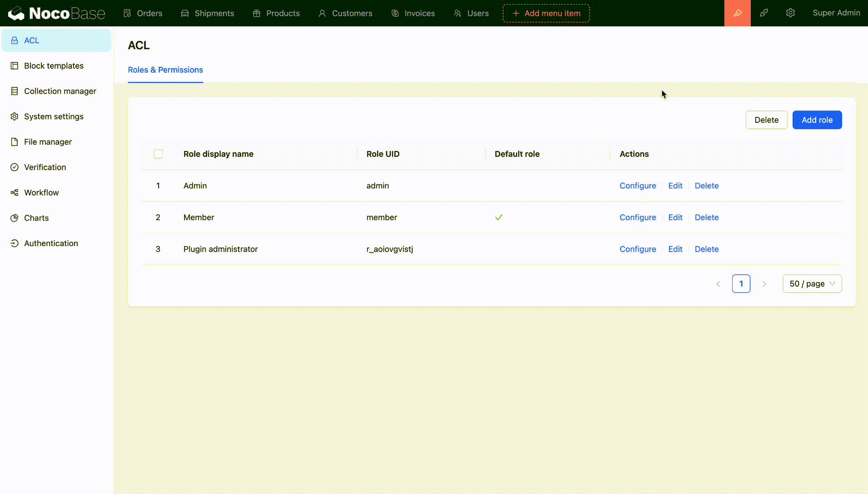Edit the Plugin administrator role

pos(675,249)
